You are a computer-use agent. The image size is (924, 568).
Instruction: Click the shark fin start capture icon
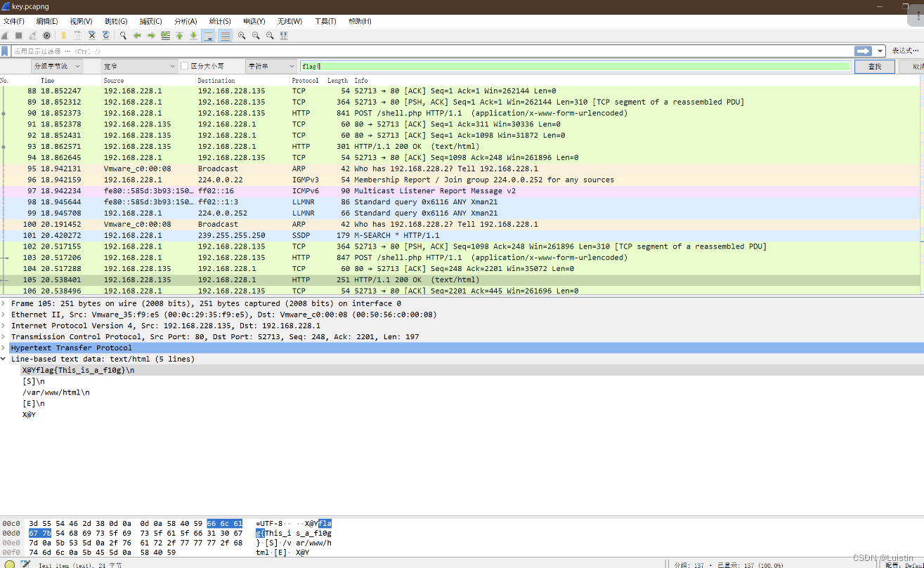(x=6, y=35)
